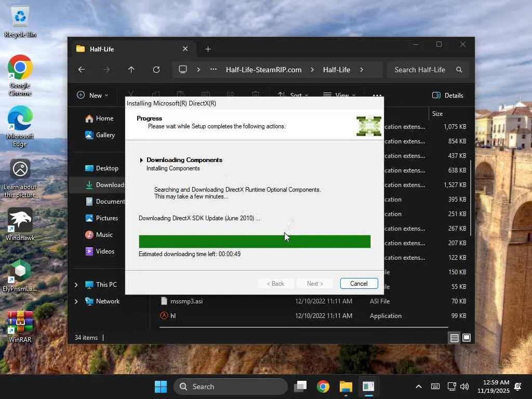Refresh the Half-Life folder view
This screenshot has height=399, width=532.
pos(156,70)
